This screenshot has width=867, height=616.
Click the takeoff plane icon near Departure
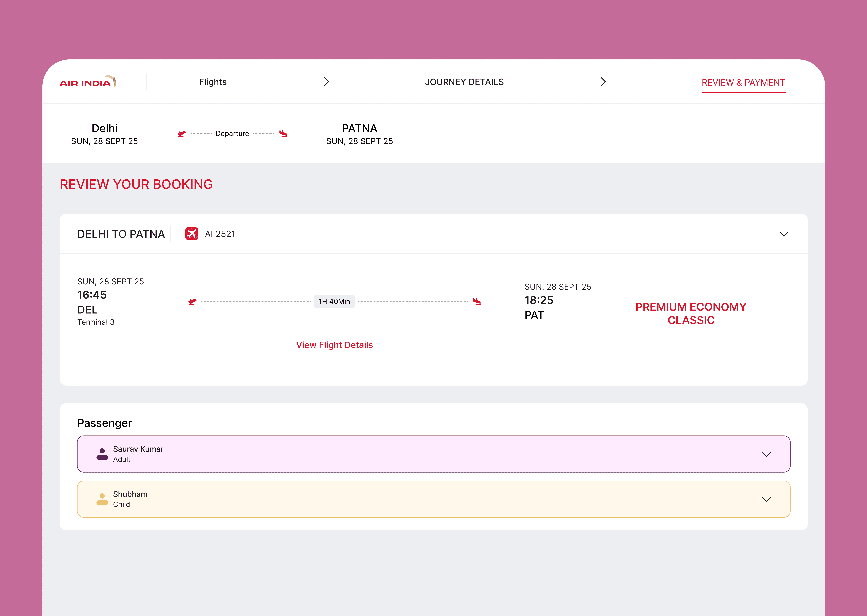click(x=182, y=134)
